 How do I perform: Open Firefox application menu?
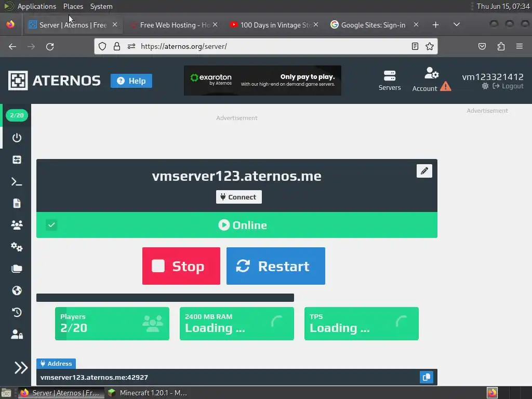(x=520, y=46)
